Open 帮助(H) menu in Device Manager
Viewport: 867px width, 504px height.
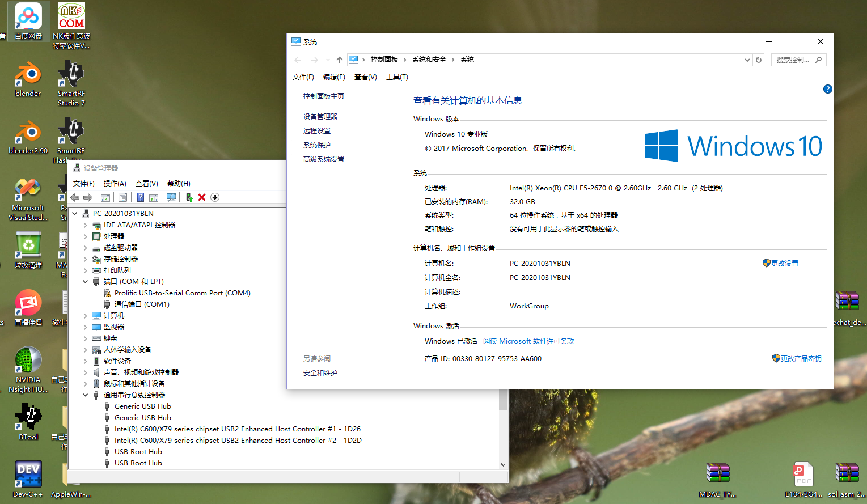[x=179, y=184]
